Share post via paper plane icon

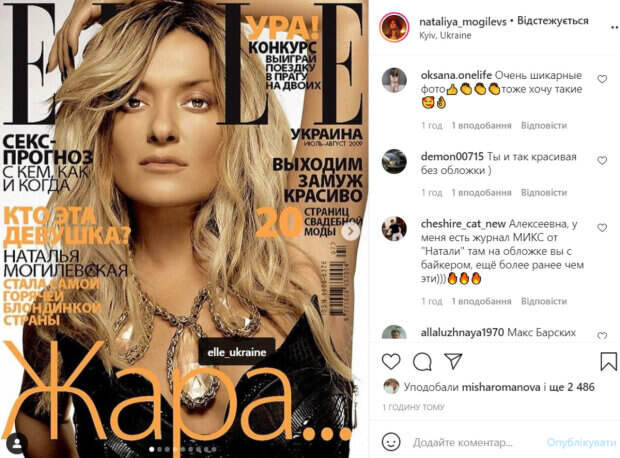[453, 361]
